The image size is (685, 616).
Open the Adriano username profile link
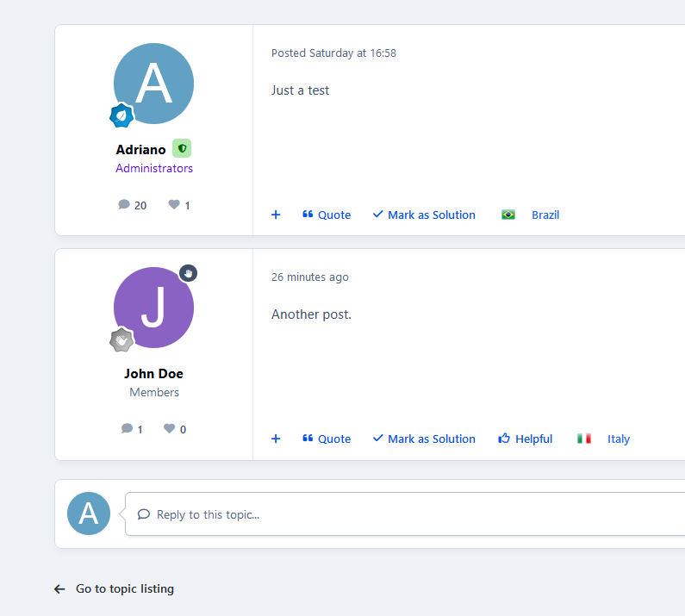[140, 150]
